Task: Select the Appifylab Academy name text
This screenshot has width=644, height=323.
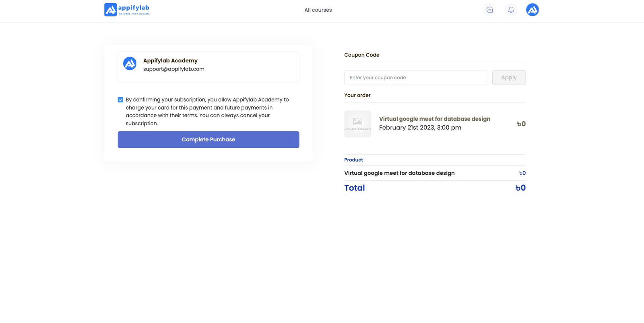Action: (x=170, y=61)
